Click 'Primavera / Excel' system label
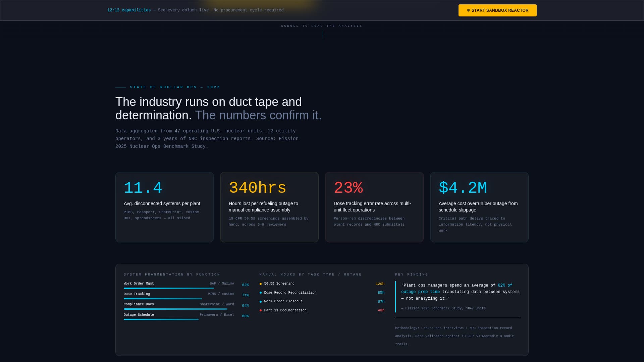Viewport: 644px width, 362px height. point(217,315)
